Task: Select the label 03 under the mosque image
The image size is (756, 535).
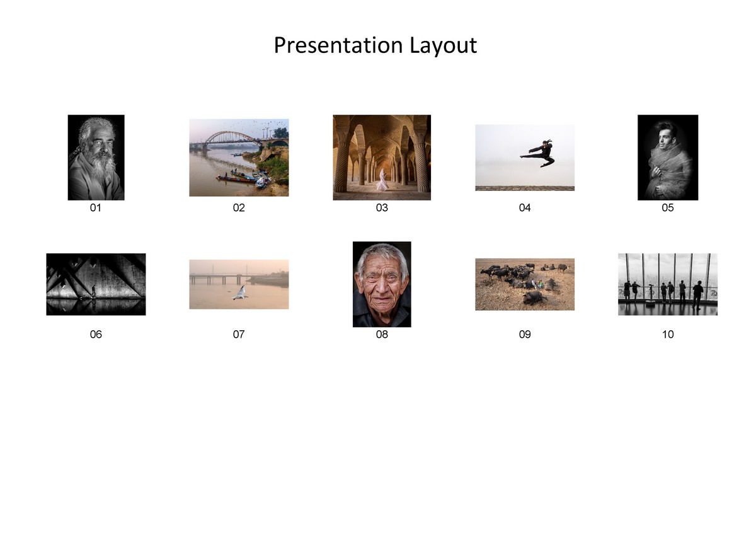Action: tap(381, 208)
